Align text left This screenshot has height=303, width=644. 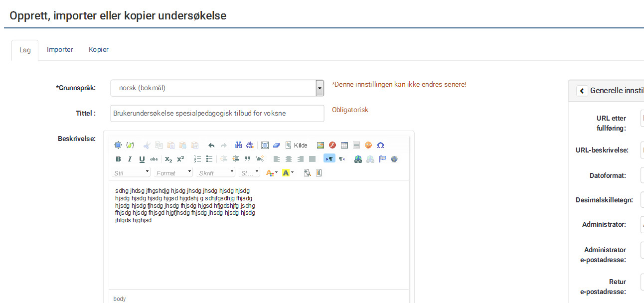276,159
